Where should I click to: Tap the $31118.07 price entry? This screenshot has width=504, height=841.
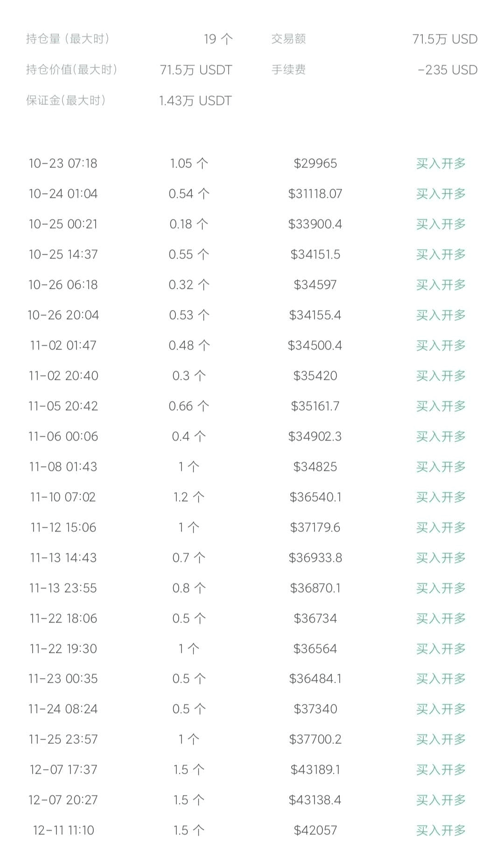tap(315, 194)
